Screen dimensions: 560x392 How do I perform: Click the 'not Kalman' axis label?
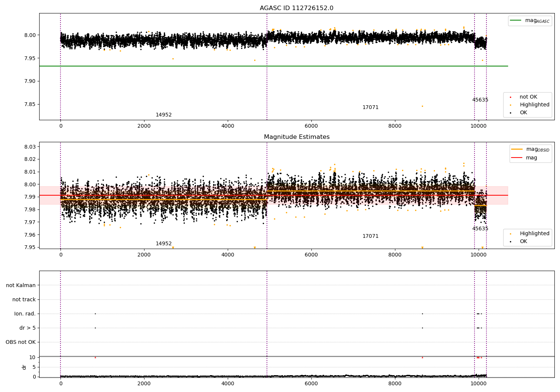tap(21, 285)
